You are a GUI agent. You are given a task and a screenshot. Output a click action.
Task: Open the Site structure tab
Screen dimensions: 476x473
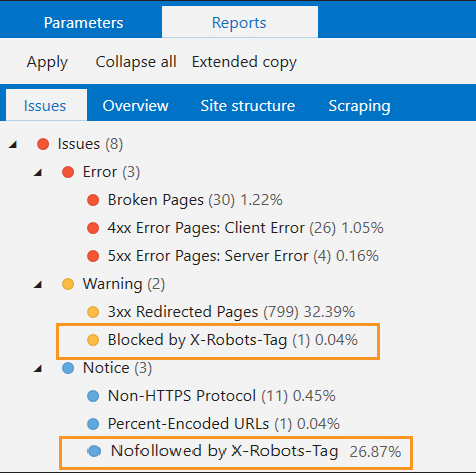(248, 106)
